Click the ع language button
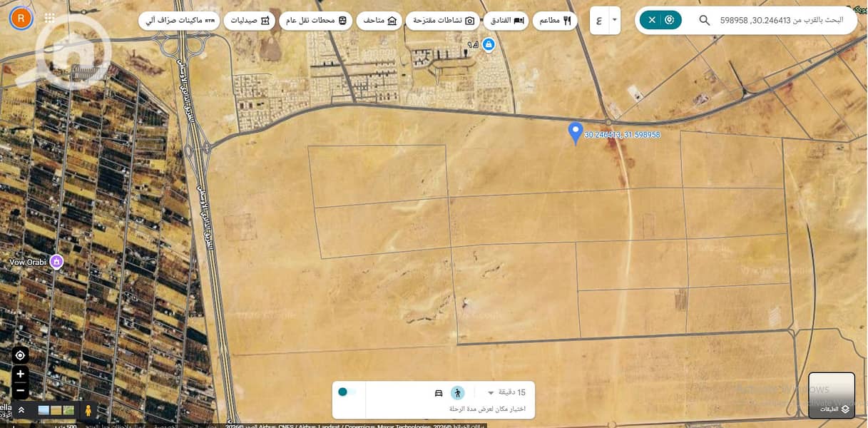 click(599, 20)
